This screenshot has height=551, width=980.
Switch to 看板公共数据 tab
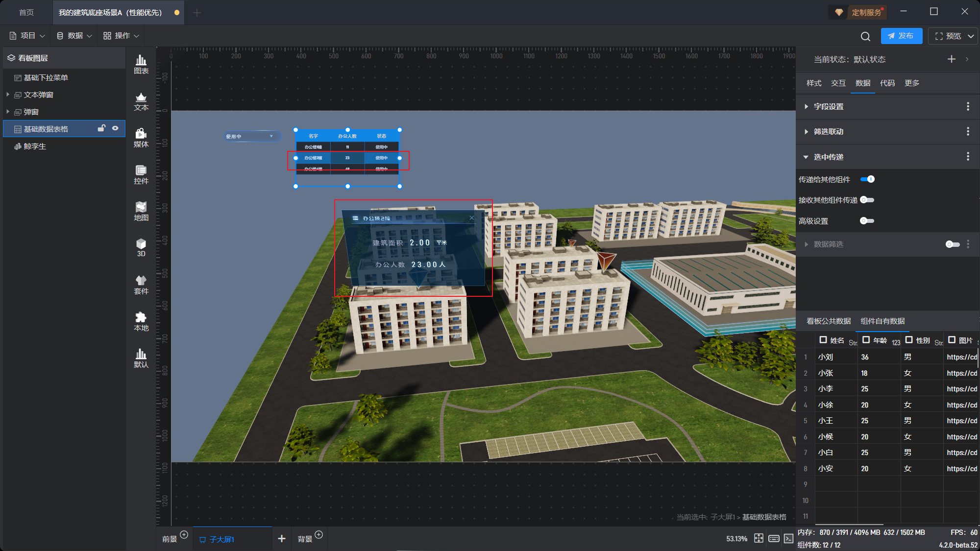coord(829,321)
